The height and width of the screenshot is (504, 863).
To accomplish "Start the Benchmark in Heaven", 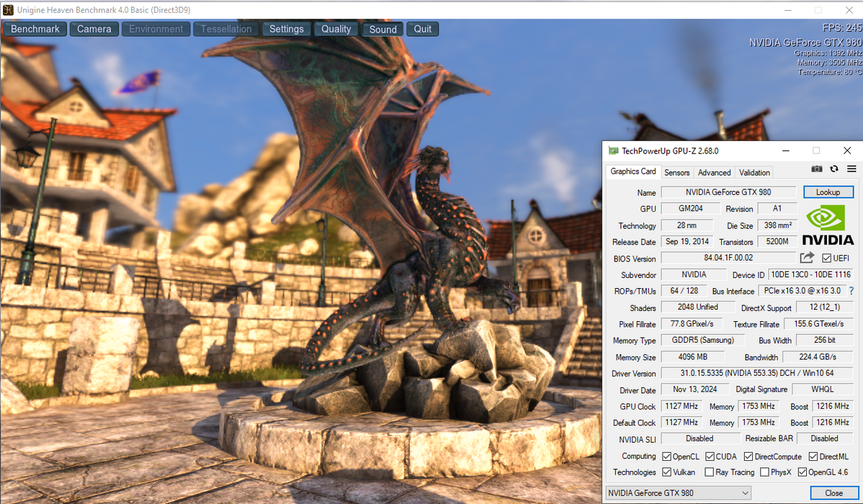I will coord(35,29).
